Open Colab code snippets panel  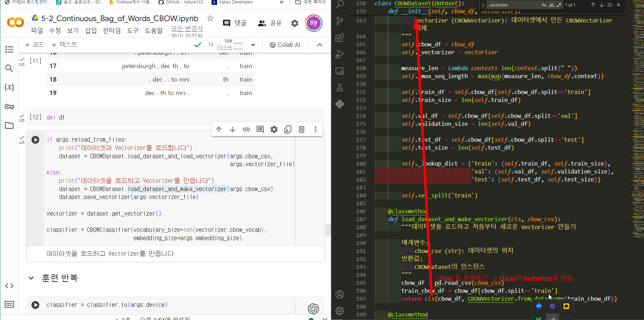click(9, 286)
